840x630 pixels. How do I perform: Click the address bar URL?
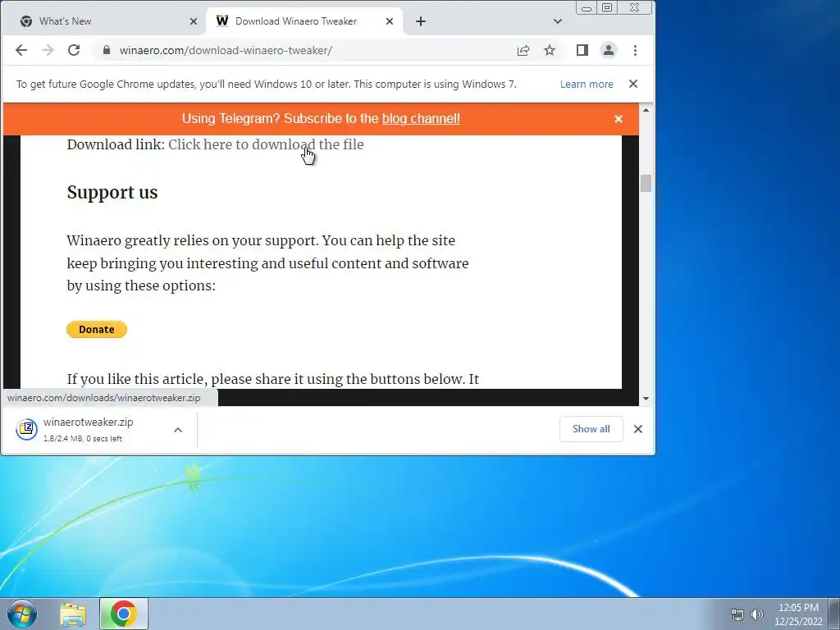coord(226,50)
